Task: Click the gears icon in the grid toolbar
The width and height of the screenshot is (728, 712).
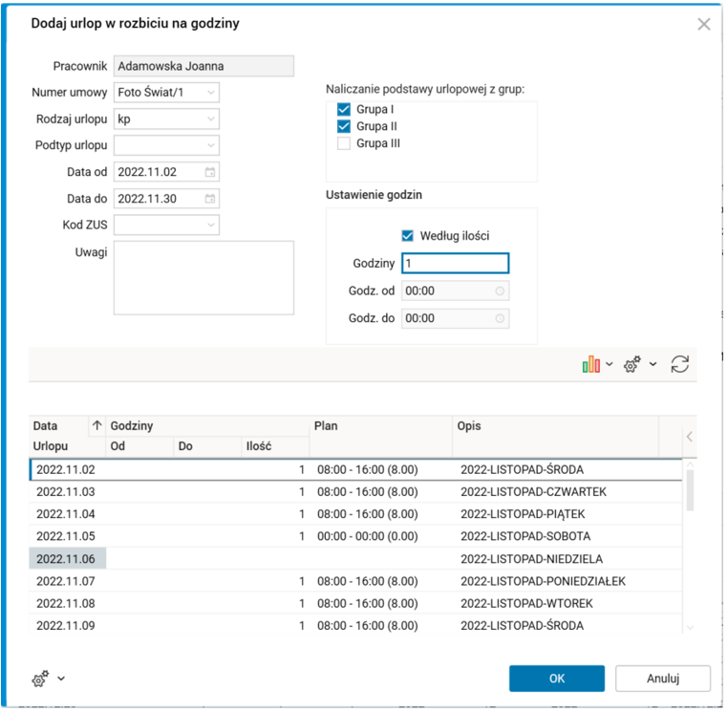Action: pyautogui.click(x=632, y=364)
